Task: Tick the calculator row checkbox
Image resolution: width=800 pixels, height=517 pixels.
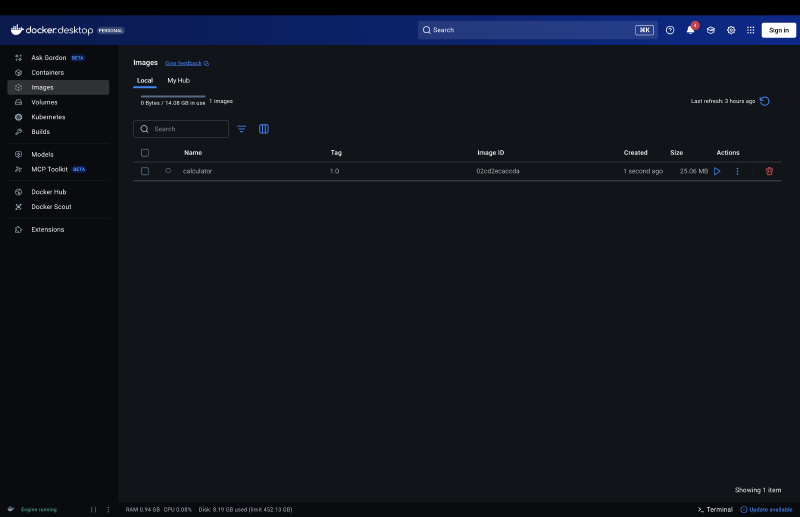Action: 145,171
